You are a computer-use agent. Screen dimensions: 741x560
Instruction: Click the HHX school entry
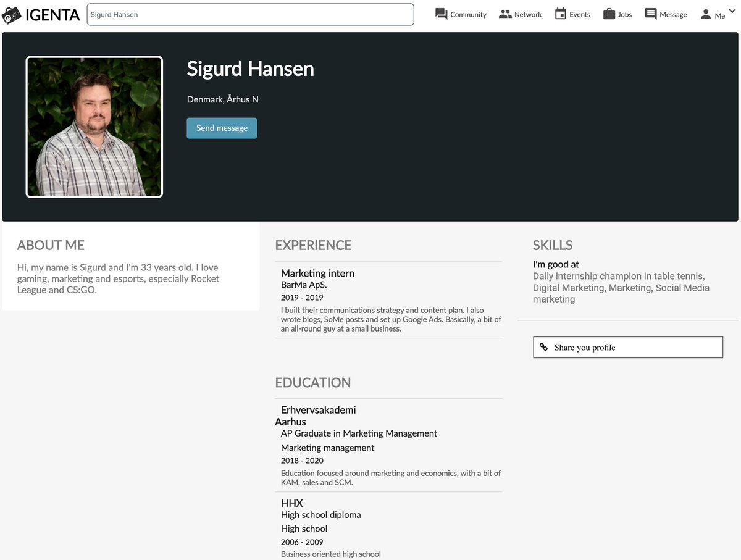click(292, 503)
